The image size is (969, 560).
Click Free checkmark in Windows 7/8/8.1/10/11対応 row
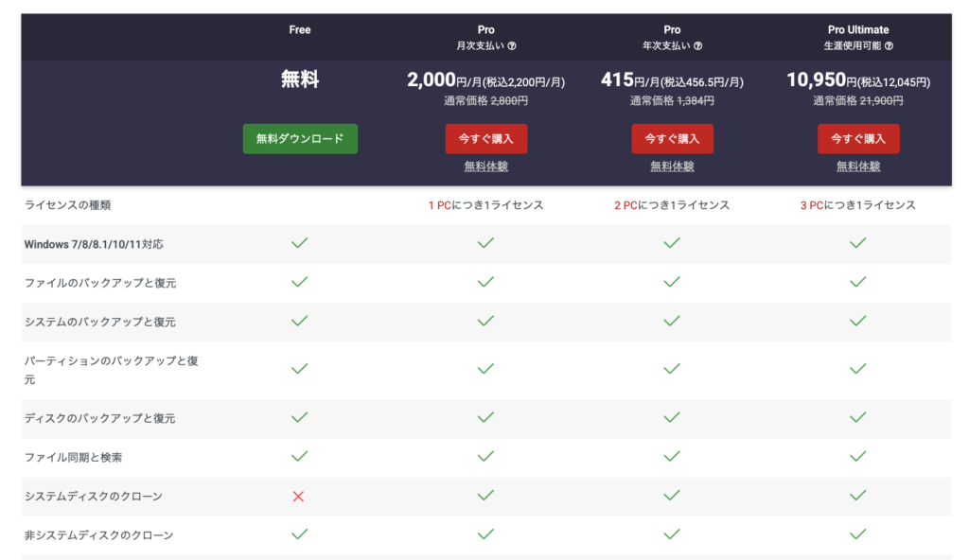point(300,243)
